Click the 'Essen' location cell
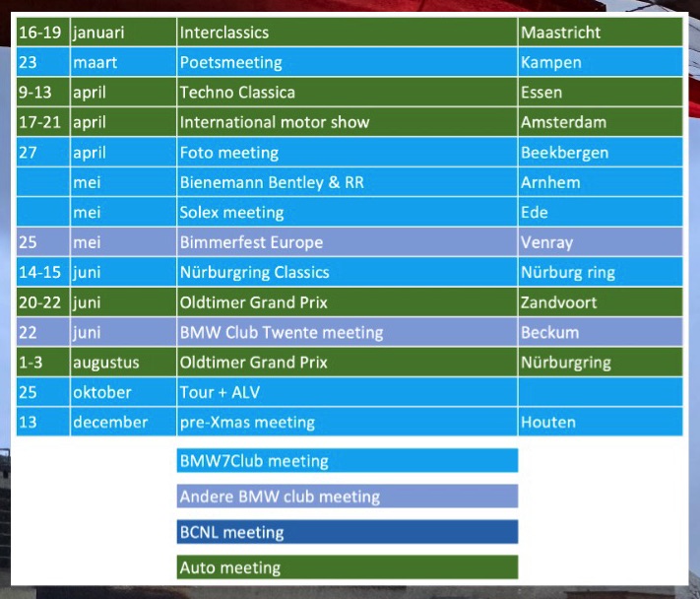This screenshot has width=700, height=599. pyautogui.click(x=601, y=92)
